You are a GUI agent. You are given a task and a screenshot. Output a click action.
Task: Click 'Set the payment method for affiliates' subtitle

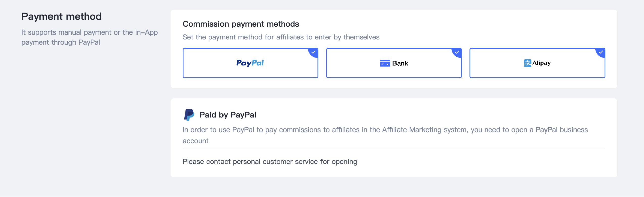pos(281,37)
